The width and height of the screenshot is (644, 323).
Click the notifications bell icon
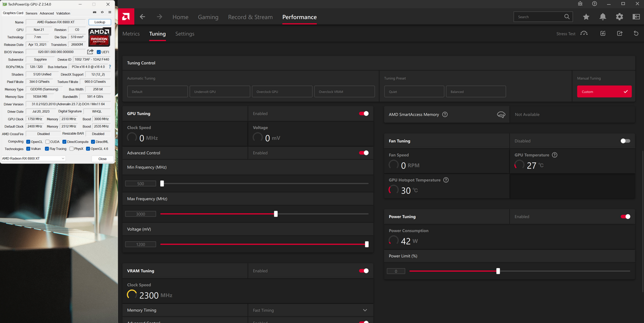point(603,17)
